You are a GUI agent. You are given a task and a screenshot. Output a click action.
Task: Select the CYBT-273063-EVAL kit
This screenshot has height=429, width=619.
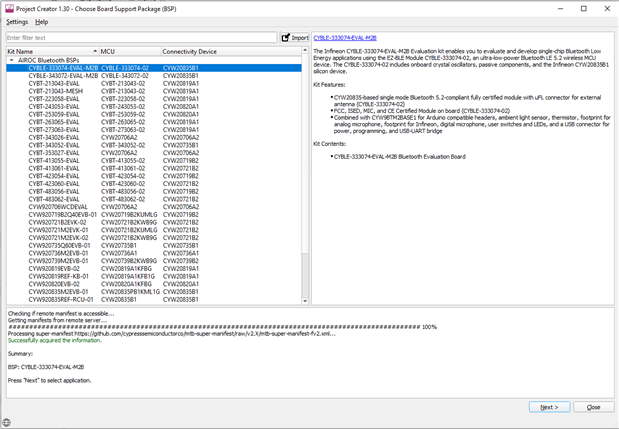click(x=54, y=130)
